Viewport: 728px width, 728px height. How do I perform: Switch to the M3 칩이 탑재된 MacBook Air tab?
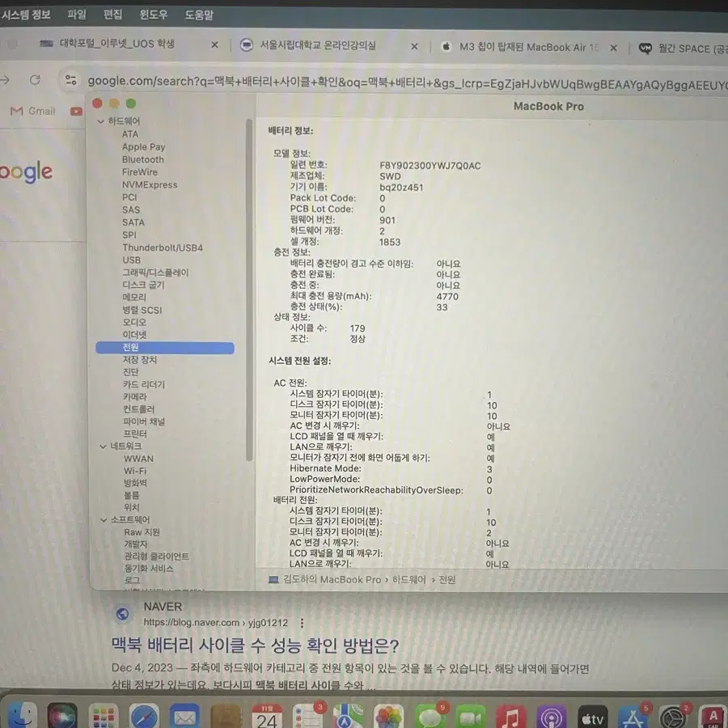pyautogui.click(x=521, y=47)
